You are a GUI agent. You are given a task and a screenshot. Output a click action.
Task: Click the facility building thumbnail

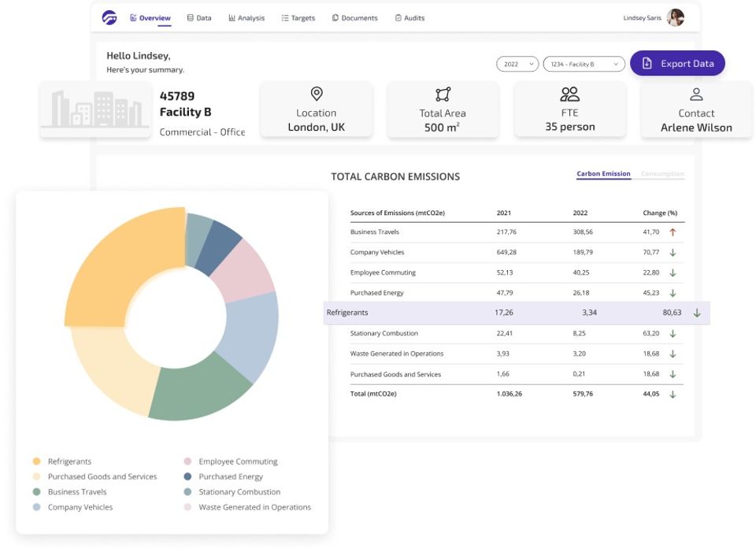click(x=95, y=109)
